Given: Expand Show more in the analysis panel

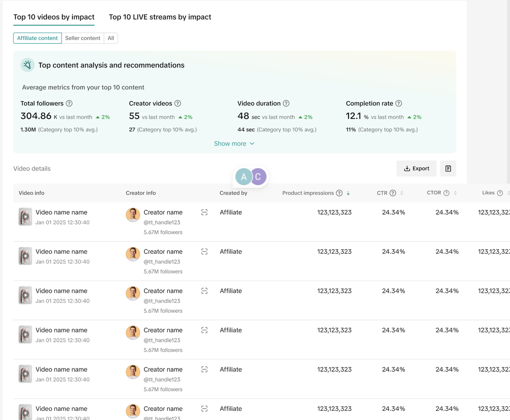Looking at the screenshot, I should [x=234, y=144].
